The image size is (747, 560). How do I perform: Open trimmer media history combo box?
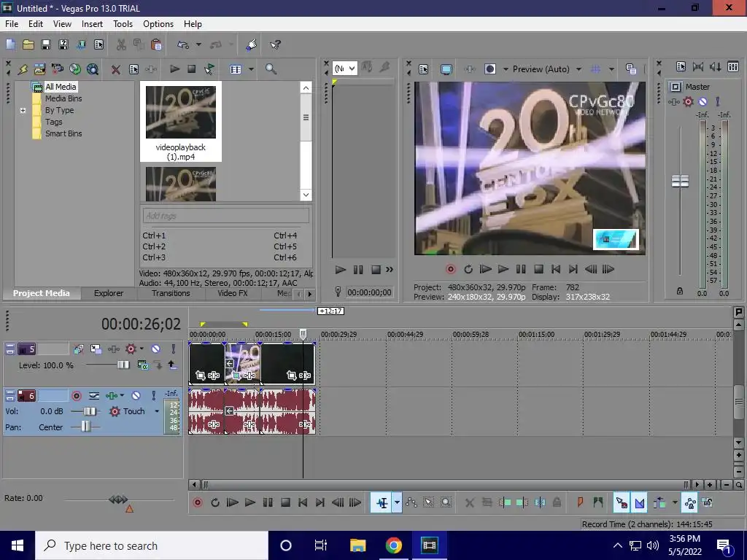344,69
